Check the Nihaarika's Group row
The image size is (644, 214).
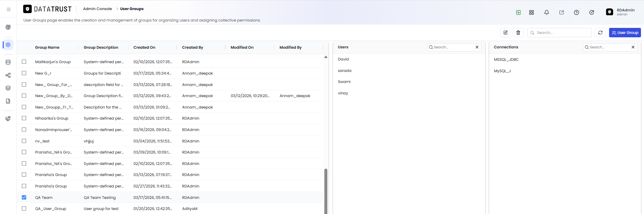24,118
